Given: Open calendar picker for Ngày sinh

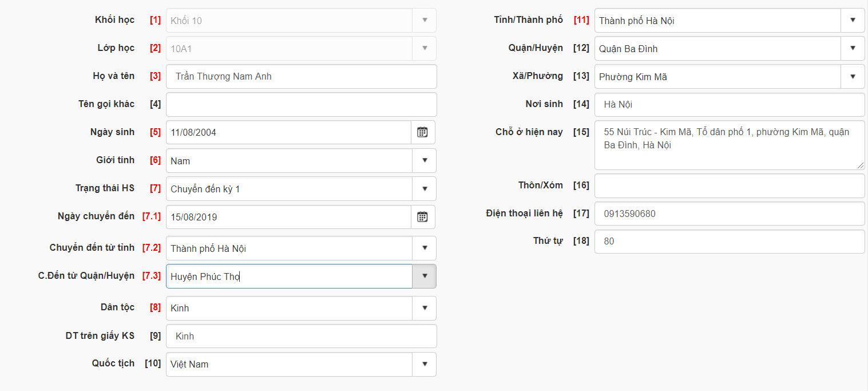Looking at the screenshot, I should pos(422,132).
